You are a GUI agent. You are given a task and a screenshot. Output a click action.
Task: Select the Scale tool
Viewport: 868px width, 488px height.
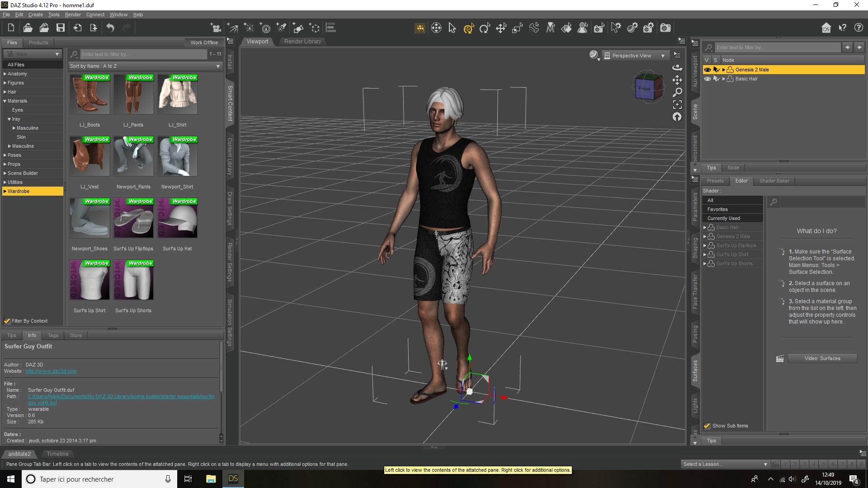517,28
